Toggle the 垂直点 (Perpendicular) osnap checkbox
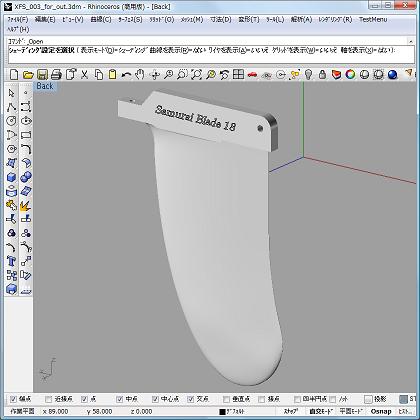The height and width of the screenshot is (420, 420). click(226, 399)
